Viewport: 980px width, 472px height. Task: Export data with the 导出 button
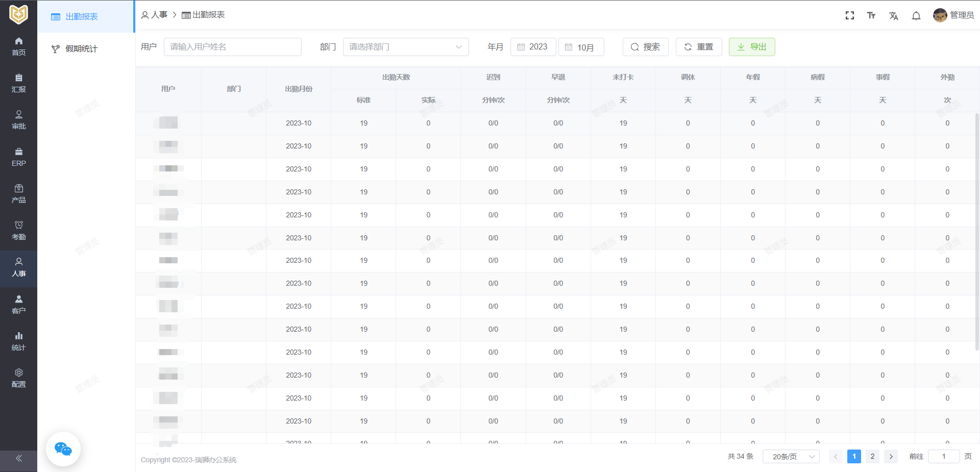751,47
